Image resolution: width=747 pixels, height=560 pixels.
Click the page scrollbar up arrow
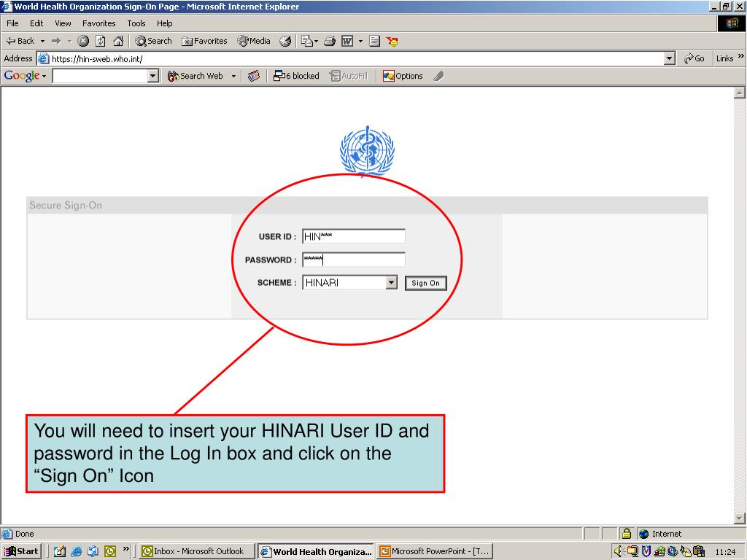740,93
